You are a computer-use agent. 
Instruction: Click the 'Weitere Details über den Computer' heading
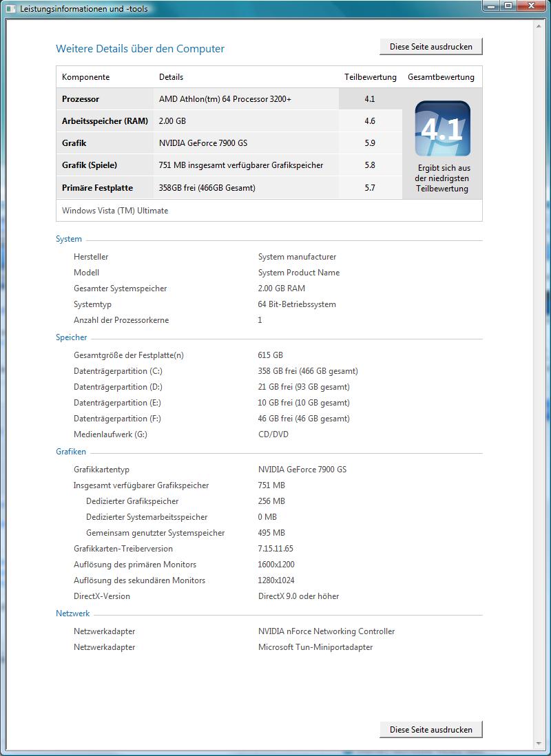[140, 49]
